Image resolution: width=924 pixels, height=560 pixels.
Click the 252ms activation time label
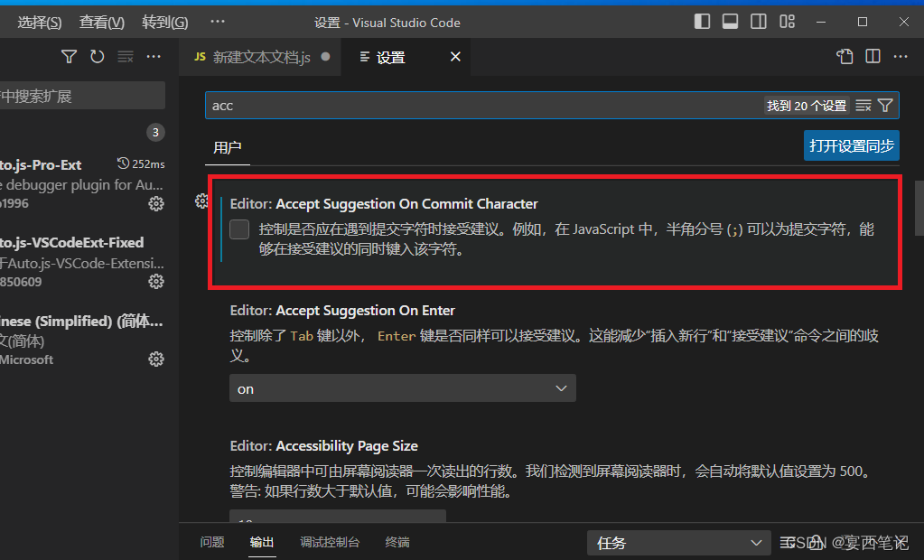pos(142,163)
